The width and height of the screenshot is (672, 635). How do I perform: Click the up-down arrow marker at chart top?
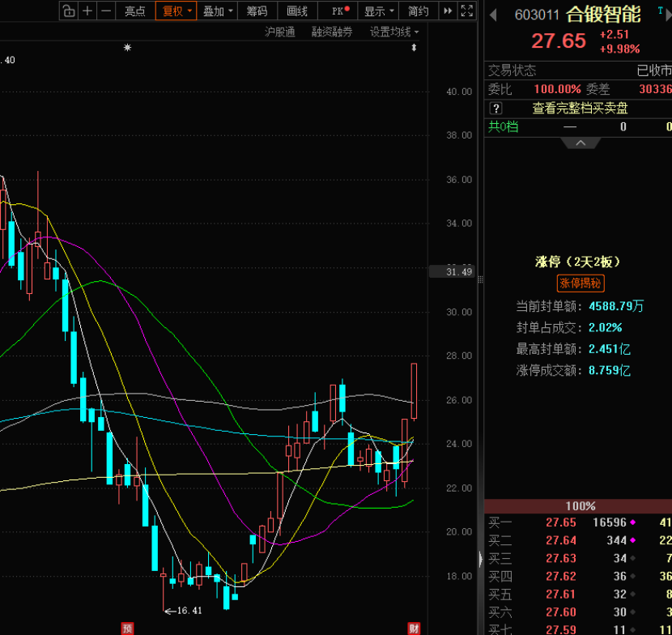coord(414,48)
